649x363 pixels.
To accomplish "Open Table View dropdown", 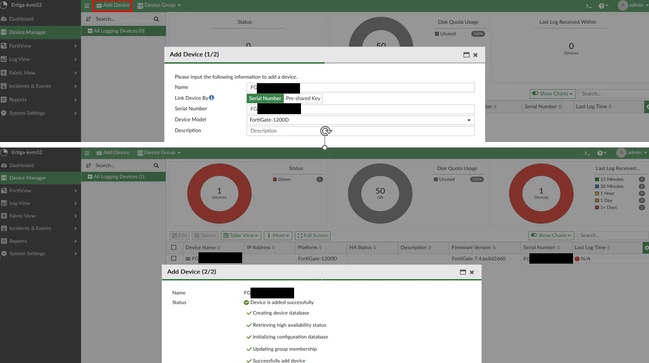I will pyautogui.click(x=241, y=236).
